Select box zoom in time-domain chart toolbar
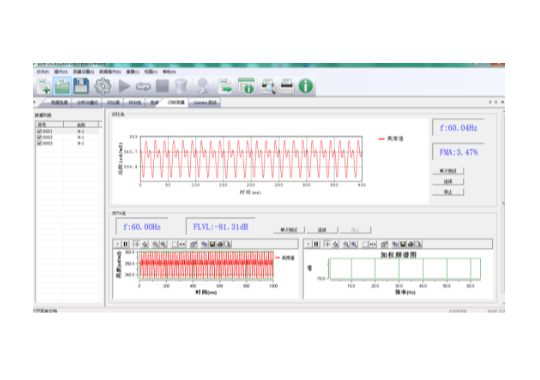The width and height of the screenshot is (540, 380). coord(175,244)
